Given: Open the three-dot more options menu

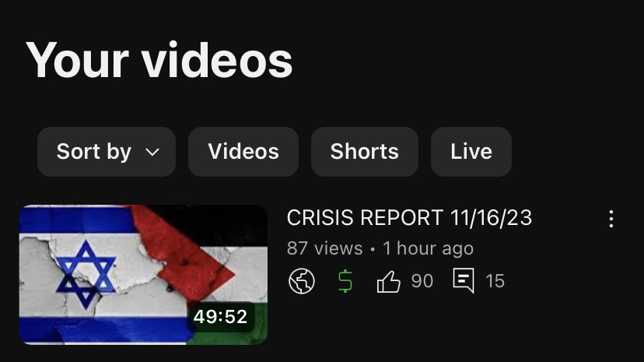Looking at the screenshot, I should coord(611,219).
